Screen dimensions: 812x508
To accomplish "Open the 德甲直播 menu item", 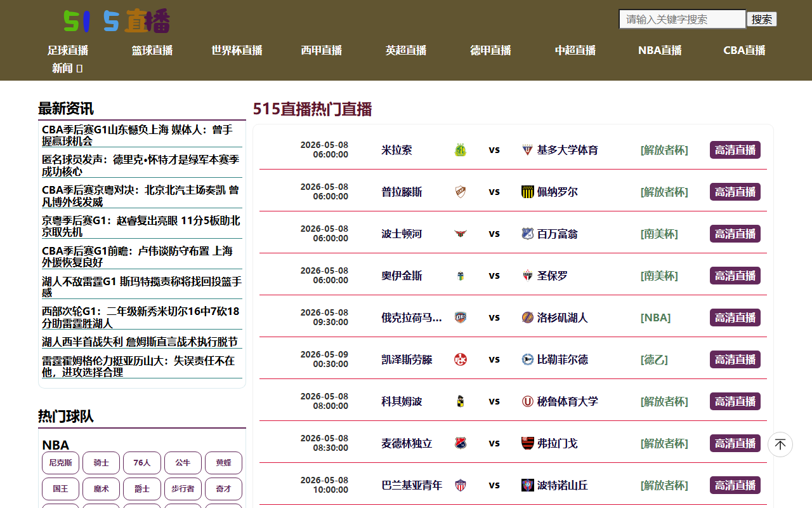I will [x=490, y=50].
